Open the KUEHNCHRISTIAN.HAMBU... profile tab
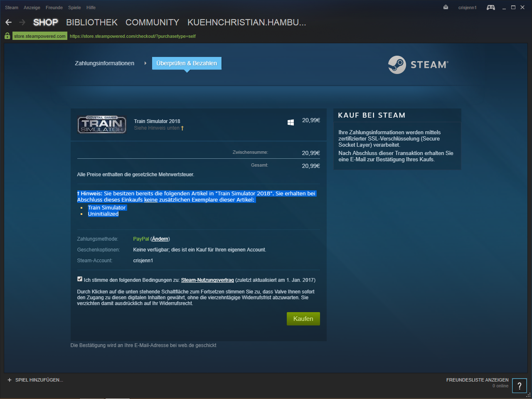The width and height of the screenshot is (532, 399). pos(247,22)
